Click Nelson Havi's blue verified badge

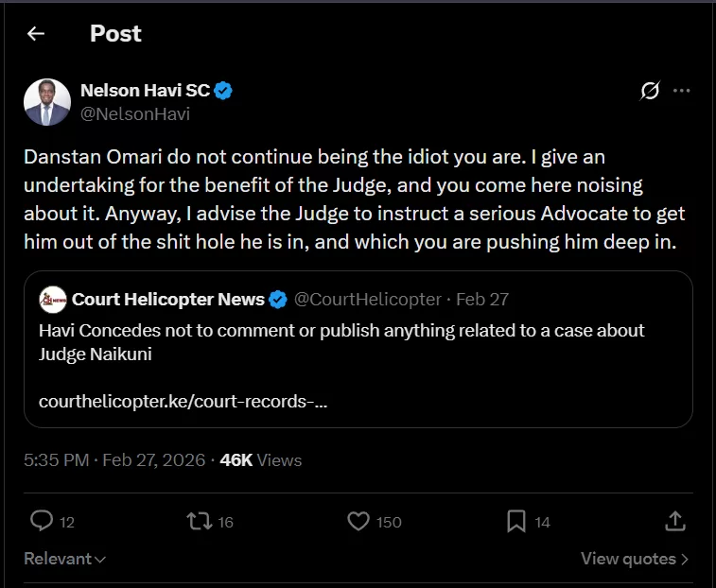tap(224, 92)
